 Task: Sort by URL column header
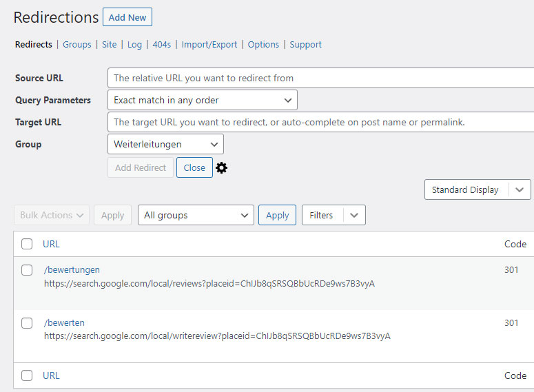pyautogui.click(x=51, y=244)
